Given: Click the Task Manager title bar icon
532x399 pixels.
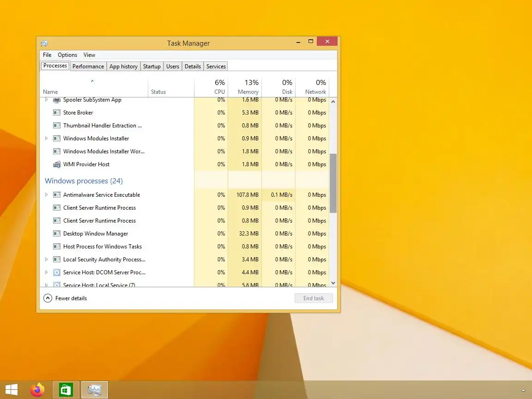Looking at the screenshot, I should (x=44, y=43).
